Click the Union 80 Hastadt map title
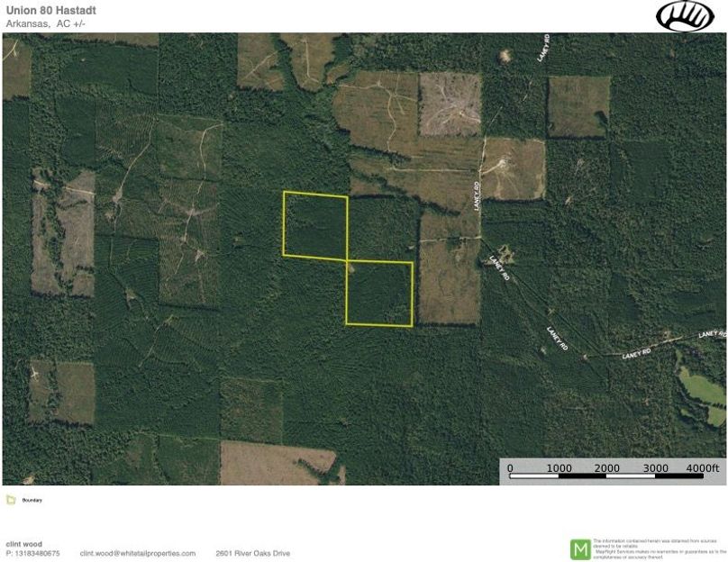This screenshot has width=728, height=562. pyautogui.click(x=45, y=11)
